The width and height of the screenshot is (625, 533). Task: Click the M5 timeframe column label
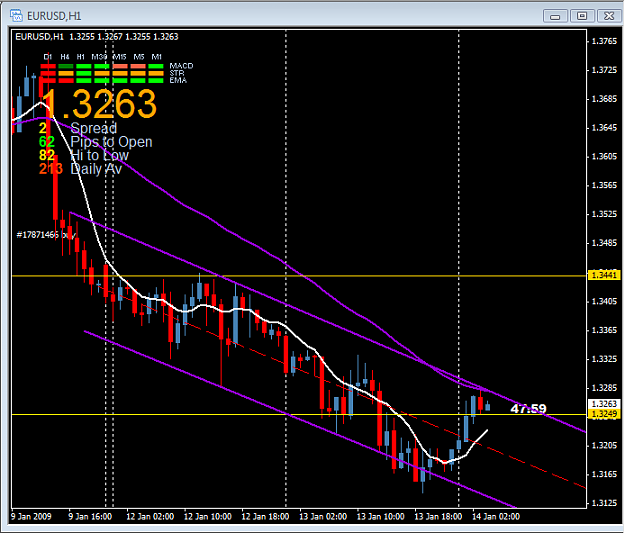[x=139, y=57]
